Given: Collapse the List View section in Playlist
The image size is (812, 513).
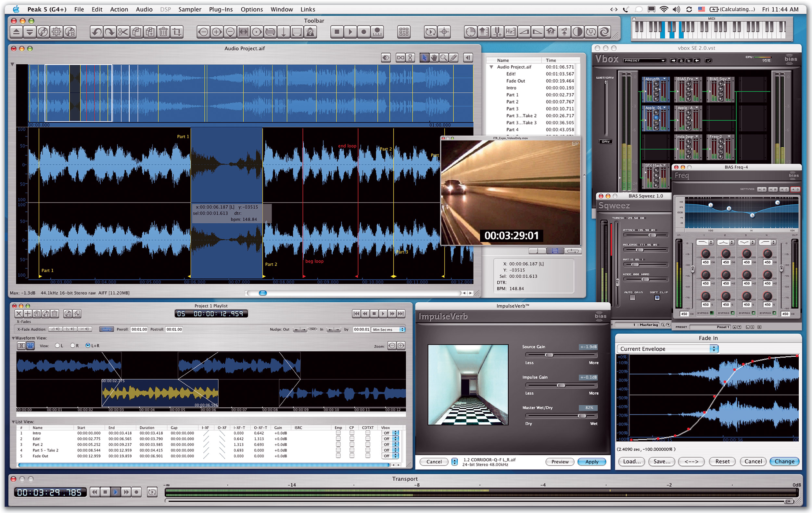Looking at the screenshot, I should 14,422.
